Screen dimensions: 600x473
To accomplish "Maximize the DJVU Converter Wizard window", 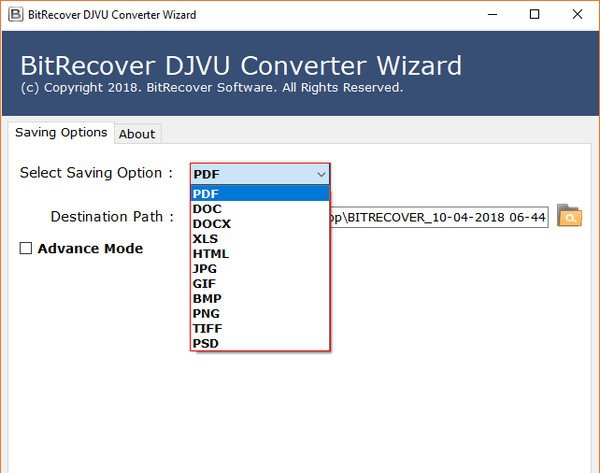I will tap(535, 15).
